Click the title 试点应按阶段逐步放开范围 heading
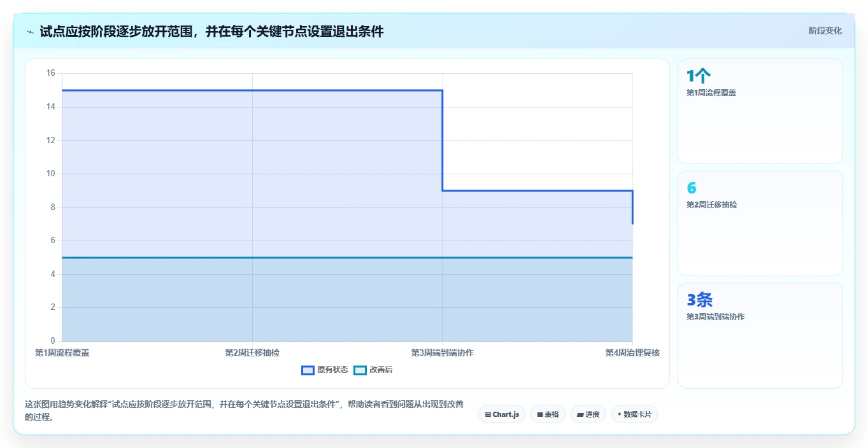The image size is (868, 448). (x=211, y=31)
